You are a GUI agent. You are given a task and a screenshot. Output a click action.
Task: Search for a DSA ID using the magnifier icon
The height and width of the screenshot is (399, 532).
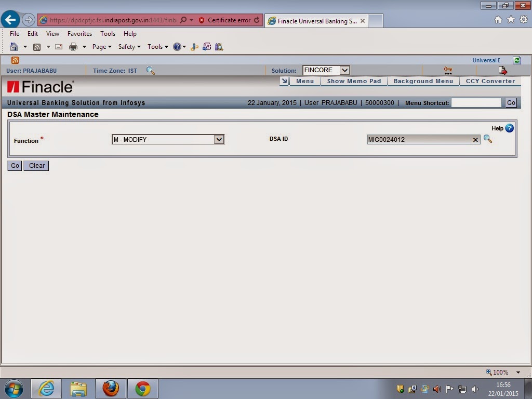487,139
